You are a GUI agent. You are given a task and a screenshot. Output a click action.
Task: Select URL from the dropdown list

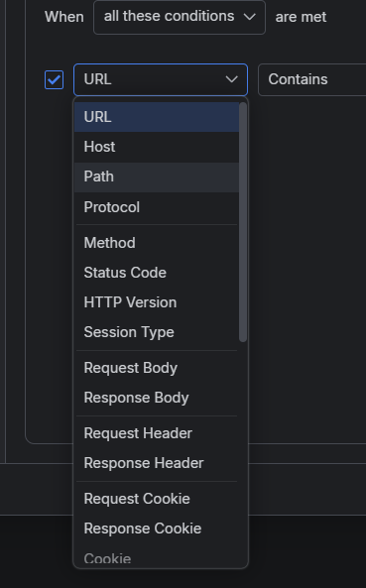coord(157,117)
